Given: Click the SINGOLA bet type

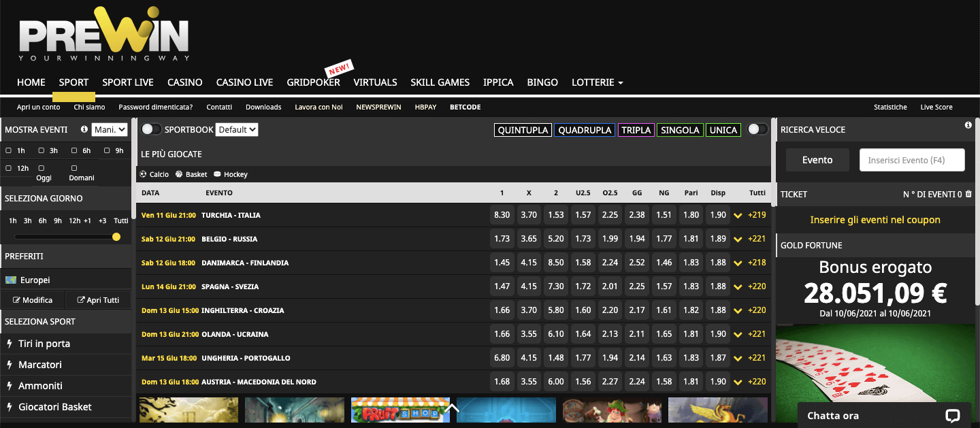Looking at the screenshot, I should tap(680, 130).
